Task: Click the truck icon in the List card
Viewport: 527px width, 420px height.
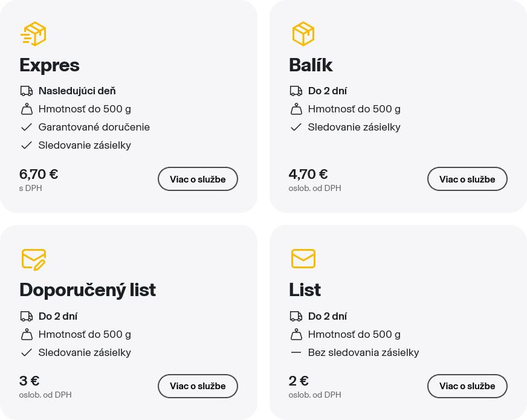Action: (296, 316)
